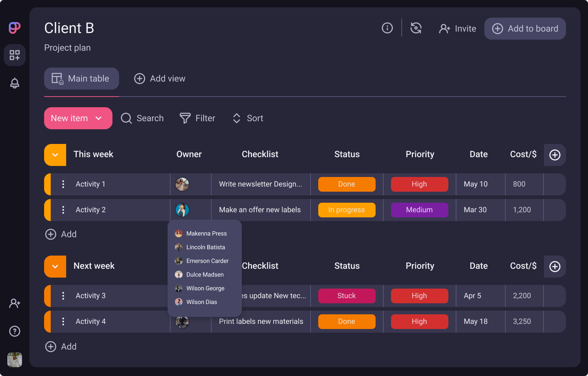The height and width of the screenshot is (376, 588).
Task: Add a new column with the plus icon
Action: click(x=555, y=155)
